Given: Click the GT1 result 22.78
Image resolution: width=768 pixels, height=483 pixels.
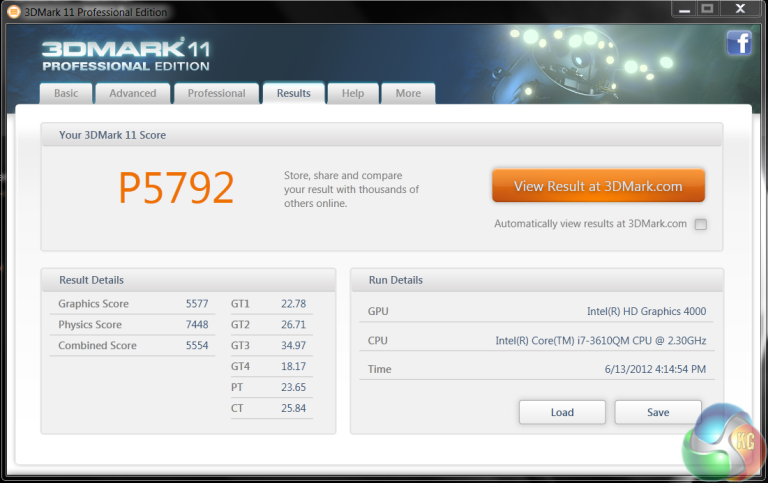Looking at the screenshot, I should [x=293, y=304].
